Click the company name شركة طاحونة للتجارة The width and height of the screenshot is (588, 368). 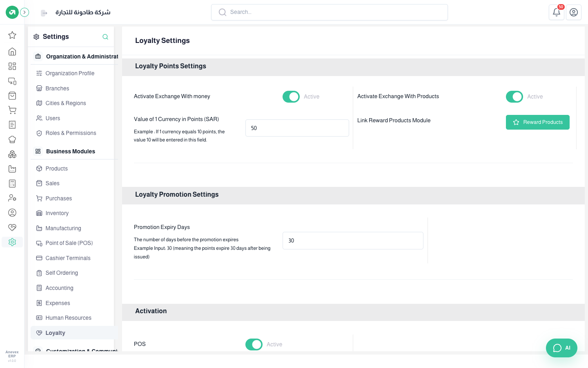[x=83, y=12]
